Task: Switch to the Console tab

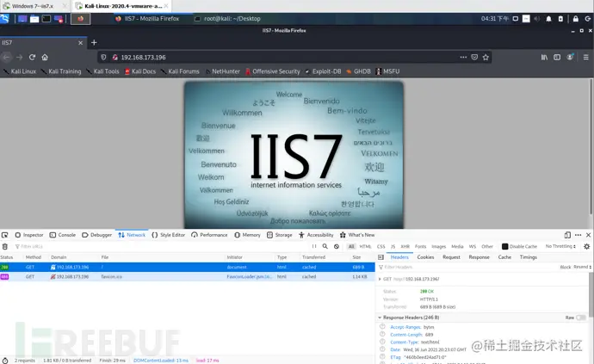Action: click(63, 235)
